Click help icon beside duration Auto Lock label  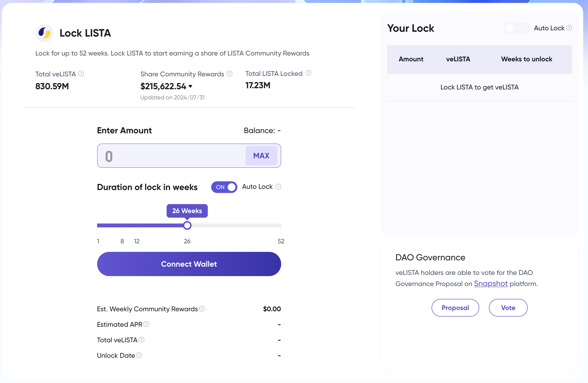pos(278,187)
